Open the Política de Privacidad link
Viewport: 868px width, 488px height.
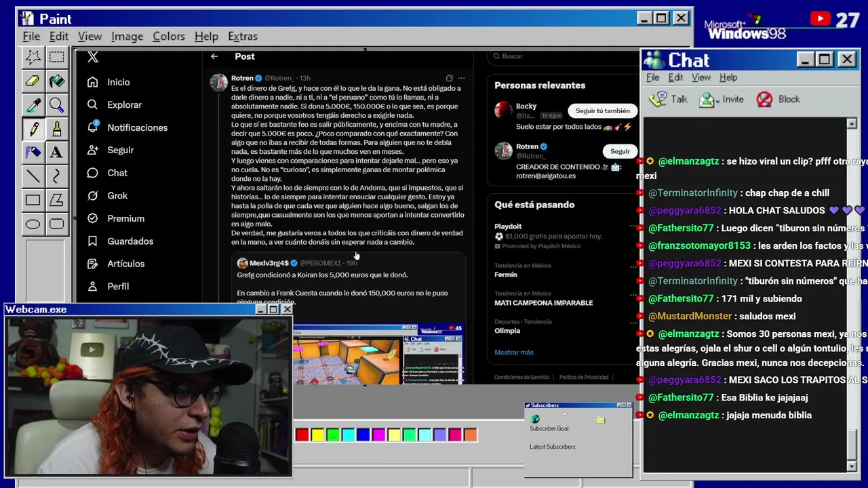[583, 378]
